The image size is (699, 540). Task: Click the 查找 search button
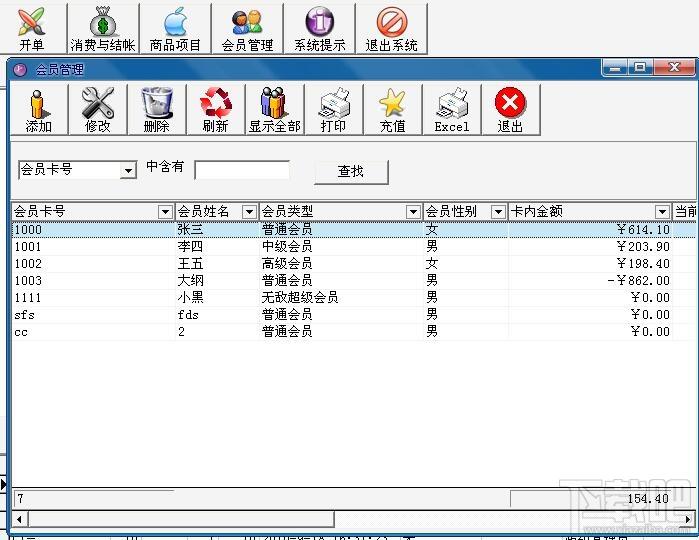pyautogui.click(x=351, y=172)
